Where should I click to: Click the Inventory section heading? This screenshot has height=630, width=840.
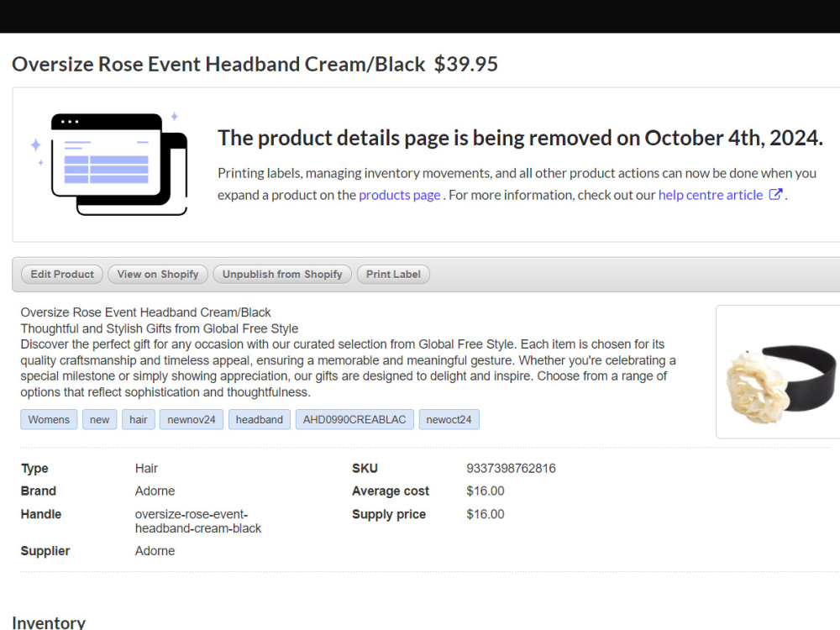point(49,622)
